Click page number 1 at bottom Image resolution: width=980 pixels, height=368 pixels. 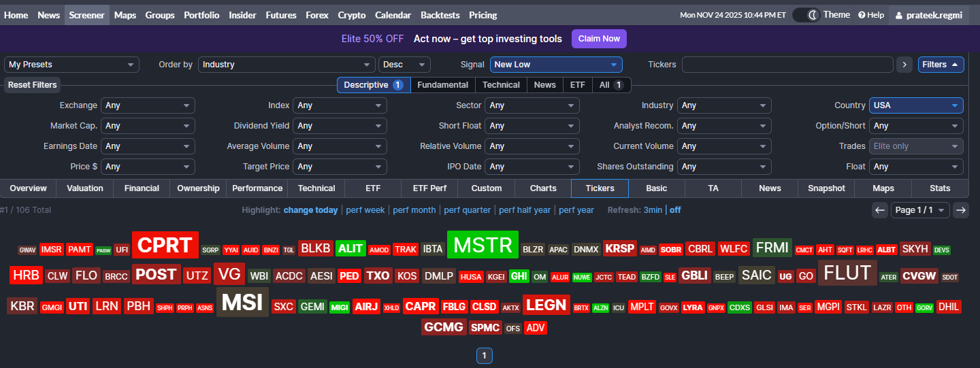[x=484, y=356]
